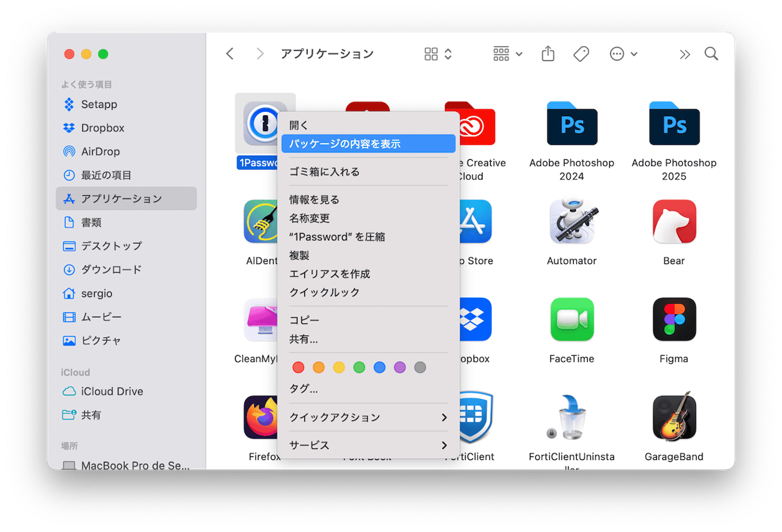Apply the red color tag
This screenshot has height=532, width=782.
298,368
